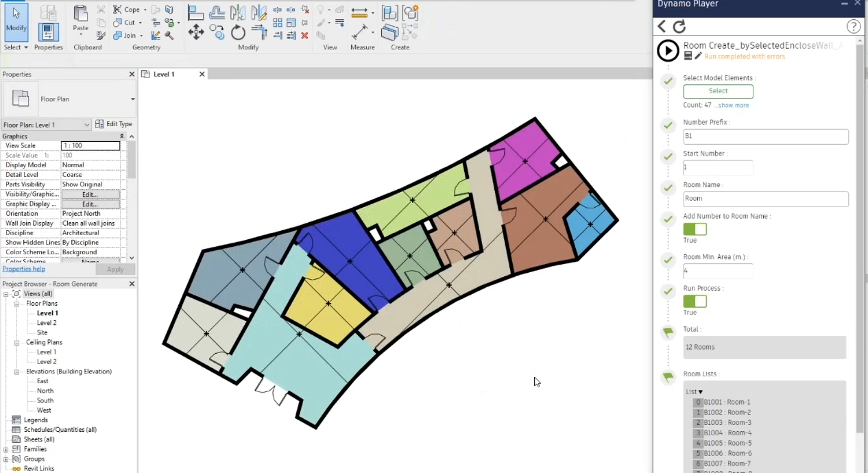Toggle the Run Process switch

pyautogui.click(x=695, y=301)
